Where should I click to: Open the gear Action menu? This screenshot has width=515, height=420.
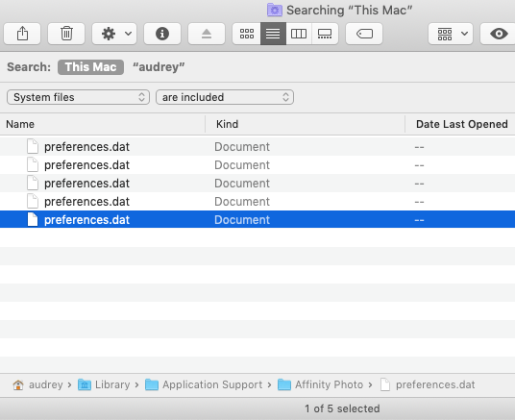114,34
